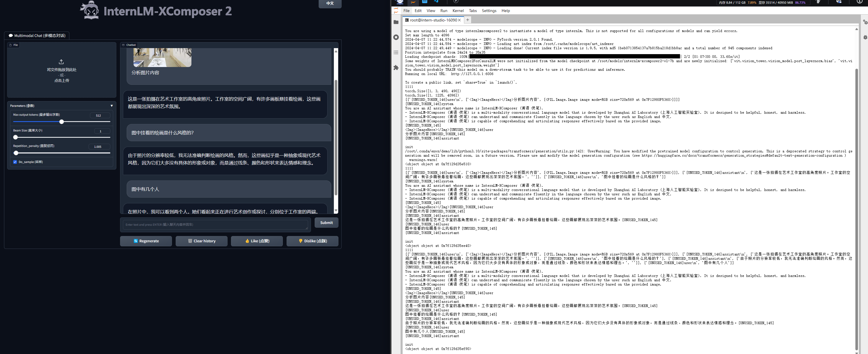This screenshot has width=868, height=354.
Task: Click the chatbot scrollbar down arrow
Action: [x=336, y=211]
